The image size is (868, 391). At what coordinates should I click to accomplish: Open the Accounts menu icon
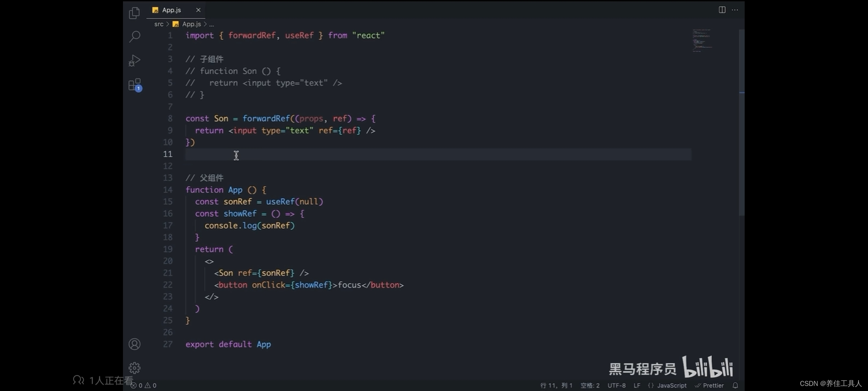click(x=135, y=344)
